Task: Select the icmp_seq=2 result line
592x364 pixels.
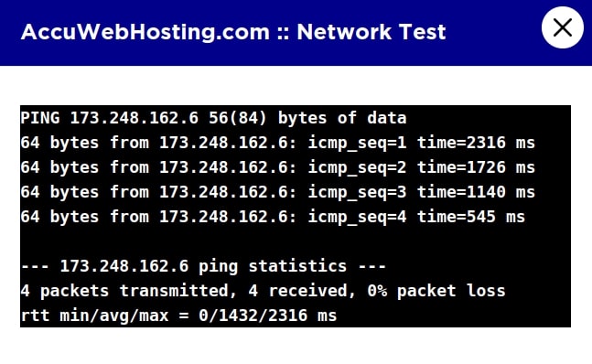Action: pos(278,167)
